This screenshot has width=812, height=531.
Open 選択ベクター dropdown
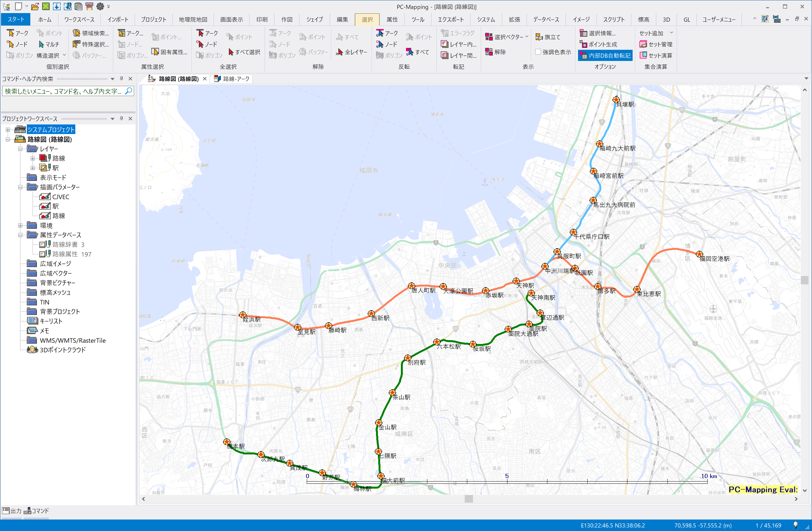click(x=507, y=37)
